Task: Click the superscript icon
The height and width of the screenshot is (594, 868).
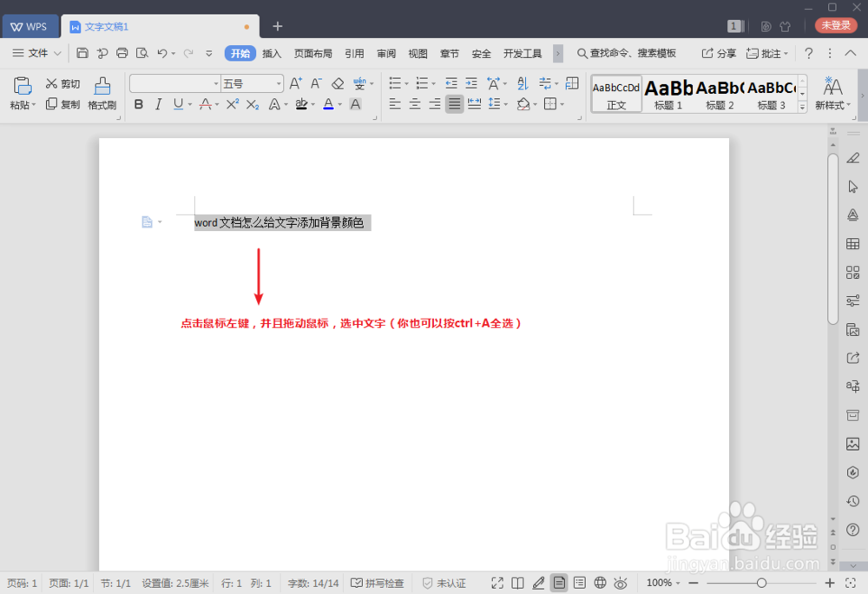Action: point(233,103)
